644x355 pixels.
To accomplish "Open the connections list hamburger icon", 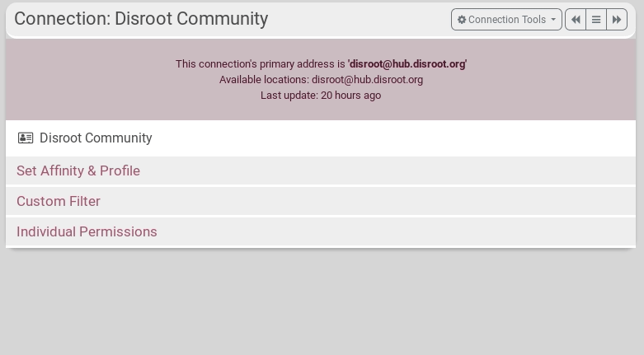I will [596, 20].
